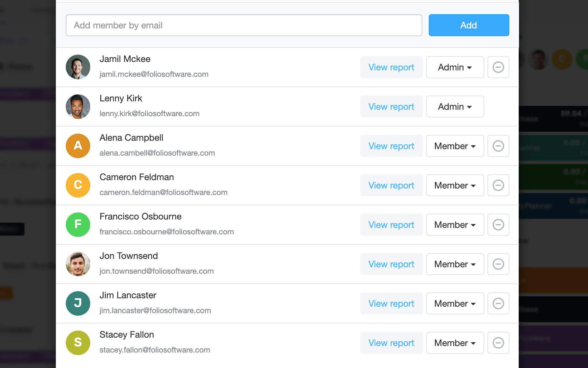Click Stacey Fallon's olive S avatar

[78, 343]
